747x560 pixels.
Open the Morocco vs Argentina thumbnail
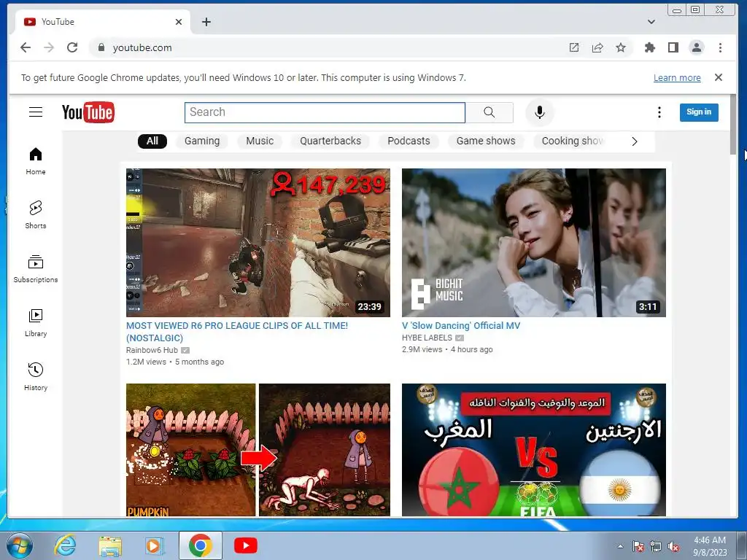533,450
